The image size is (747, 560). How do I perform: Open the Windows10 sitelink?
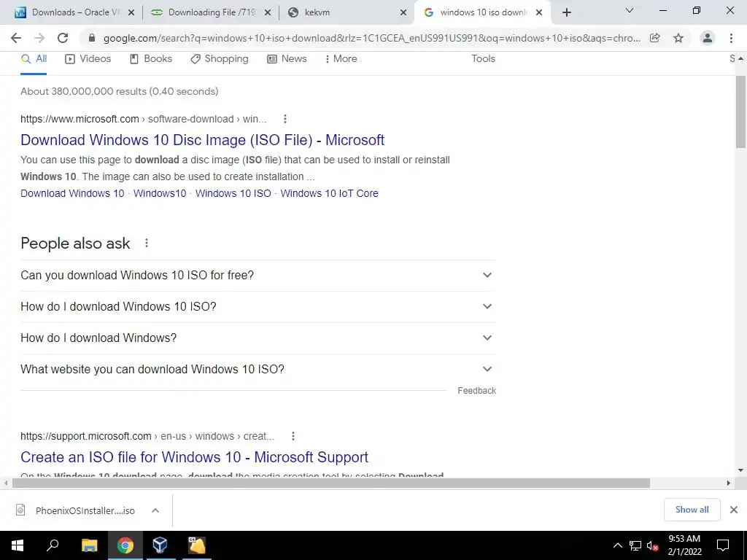[160, 193]
